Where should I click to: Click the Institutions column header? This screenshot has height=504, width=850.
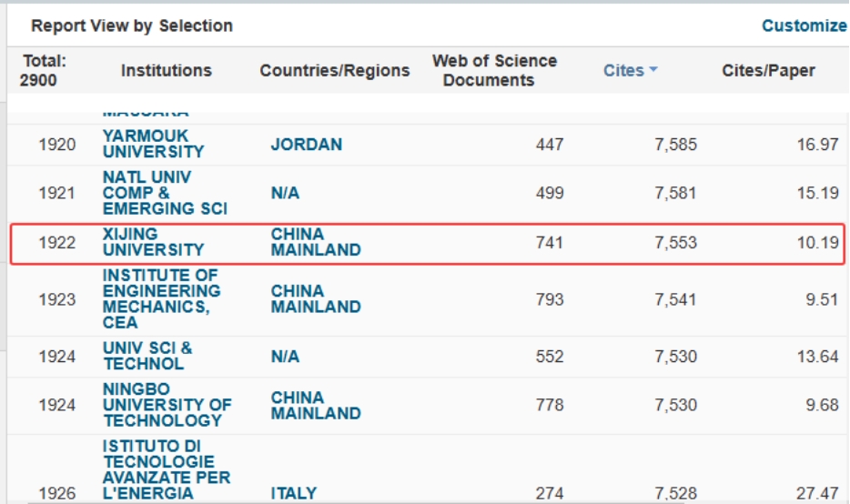point(167,70)
